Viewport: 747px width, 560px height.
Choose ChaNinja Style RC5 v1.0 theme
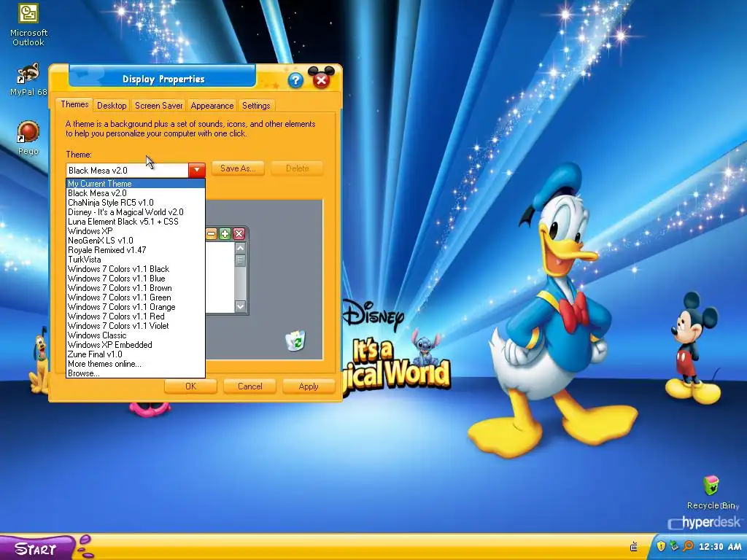click(136, 203)
